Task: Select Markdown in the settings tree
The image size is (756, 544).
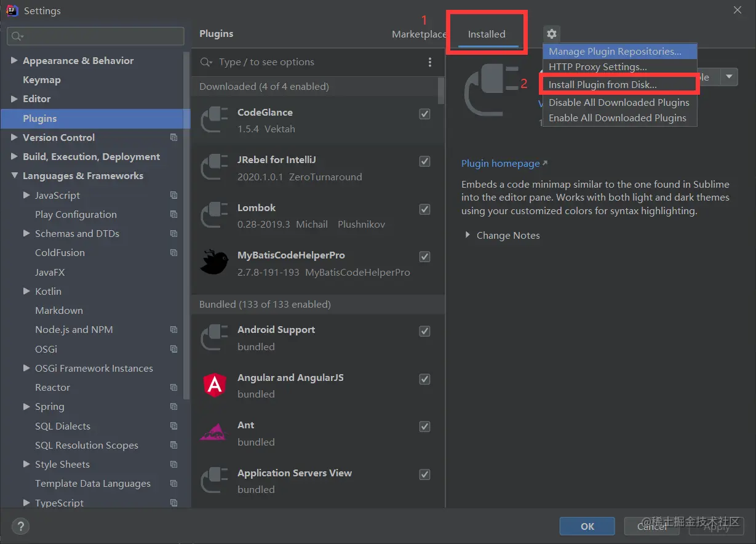Action: coord(59,310)
